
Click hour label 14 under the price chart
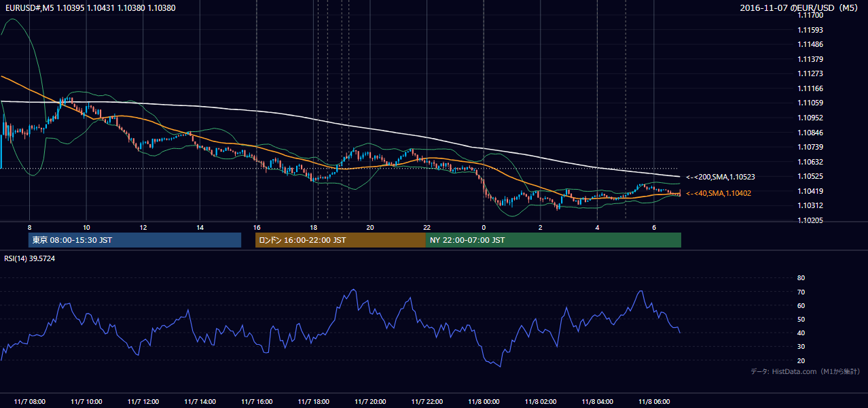[200, 226]
